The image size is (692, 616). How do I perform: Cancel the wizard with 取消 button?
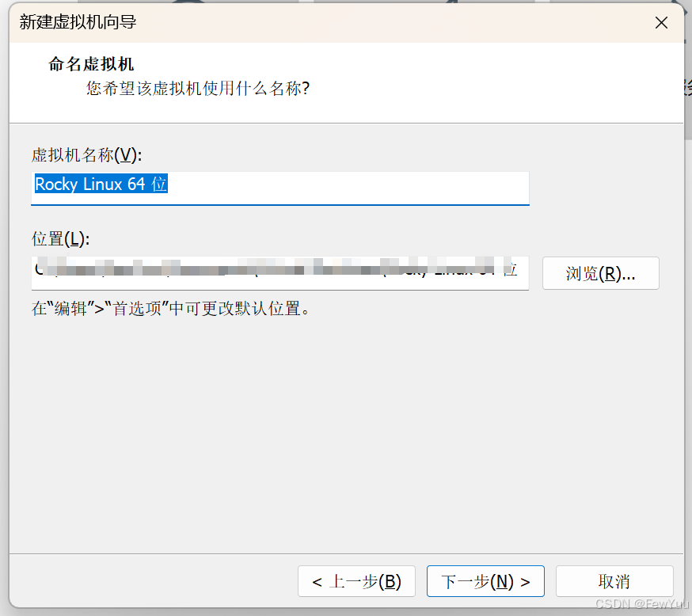click(x=614, y=581)
